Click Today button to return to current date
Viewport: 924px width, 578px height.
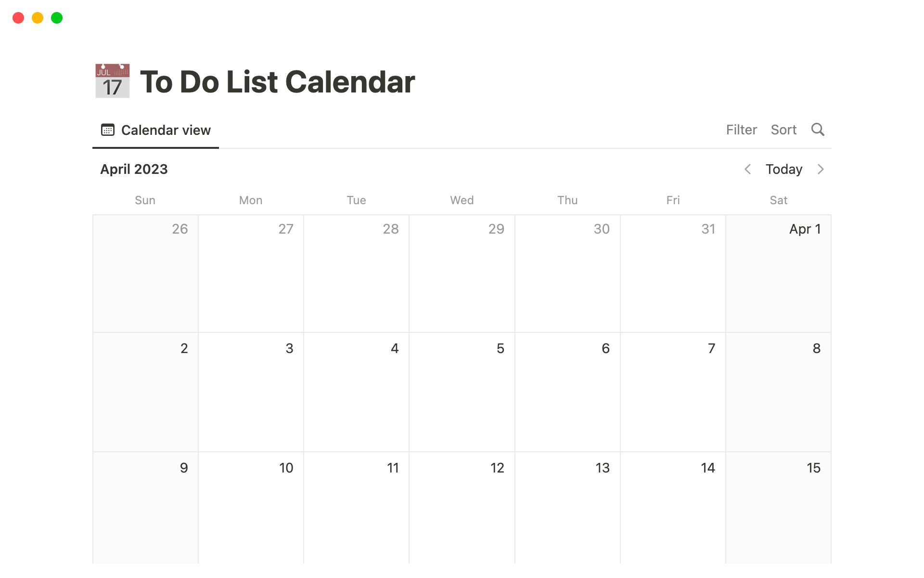(783, 169)
